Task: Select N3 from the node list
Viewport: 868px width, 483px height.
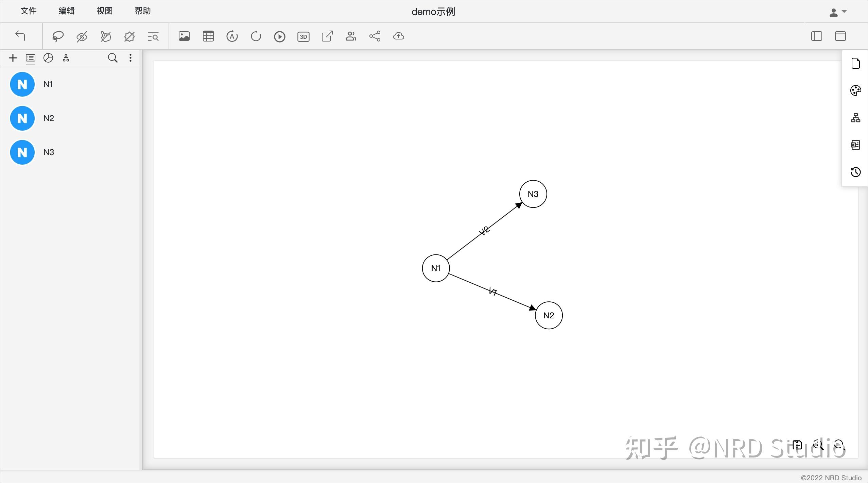Action: click(x=37, y=152)
